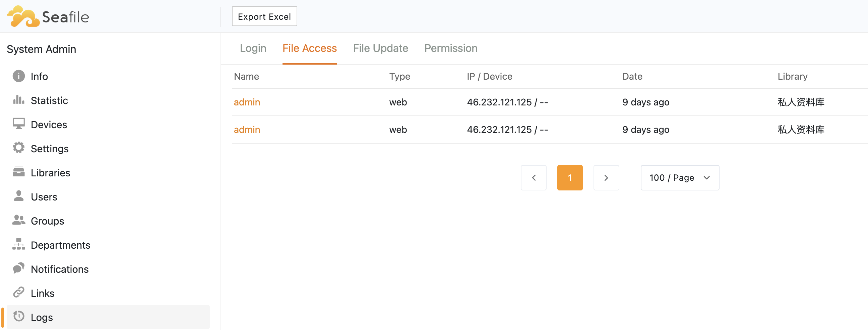Click the IP / Device column header

[x=489, y=77]
